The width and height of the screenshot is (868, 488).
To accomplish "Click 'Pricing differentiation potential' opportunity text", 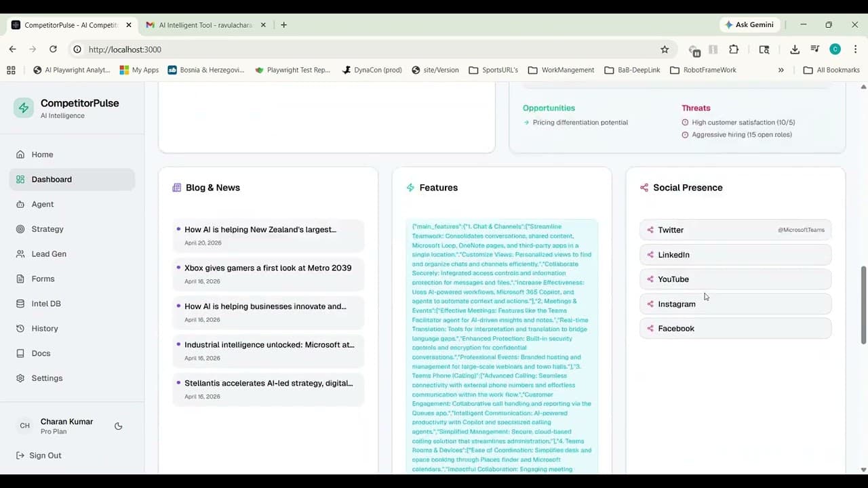I will (x=580, y=123).
